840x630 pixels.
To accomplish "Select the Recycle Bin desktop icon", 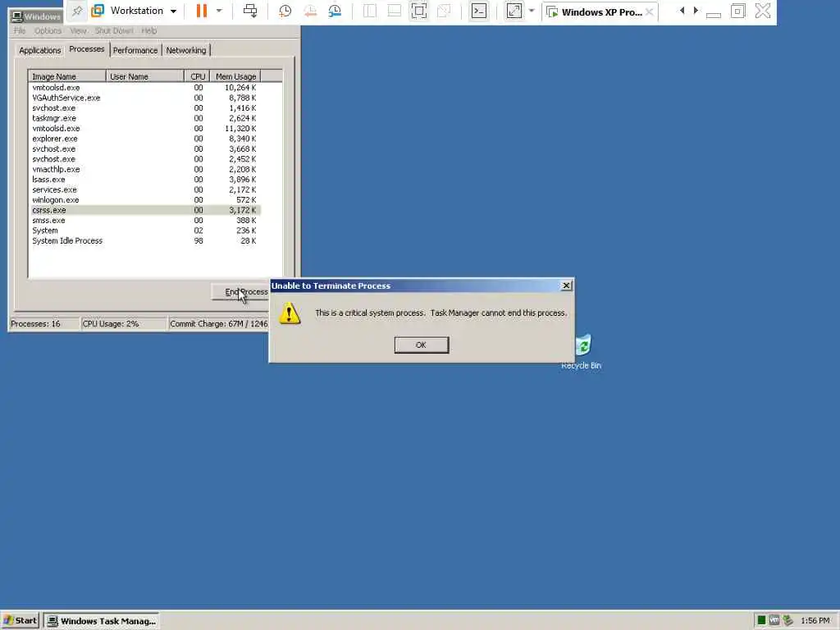I will coord(582,352).
